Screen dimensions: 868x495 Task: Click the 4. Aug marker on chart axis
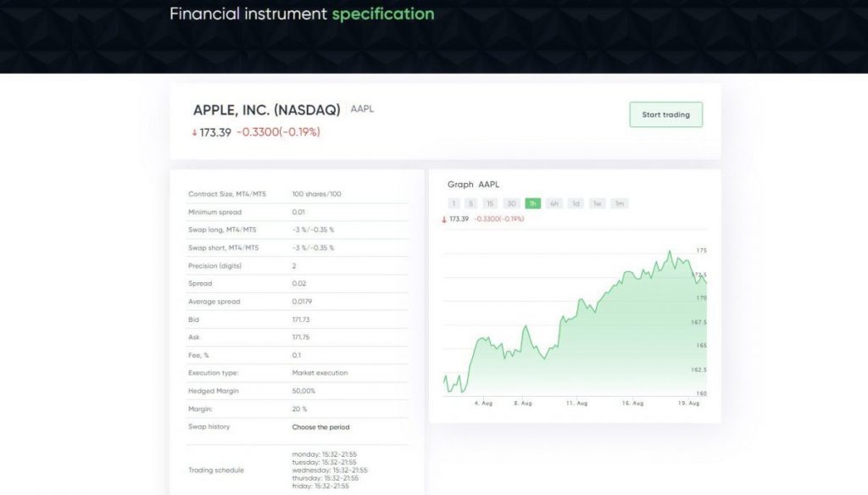[483, 403]
